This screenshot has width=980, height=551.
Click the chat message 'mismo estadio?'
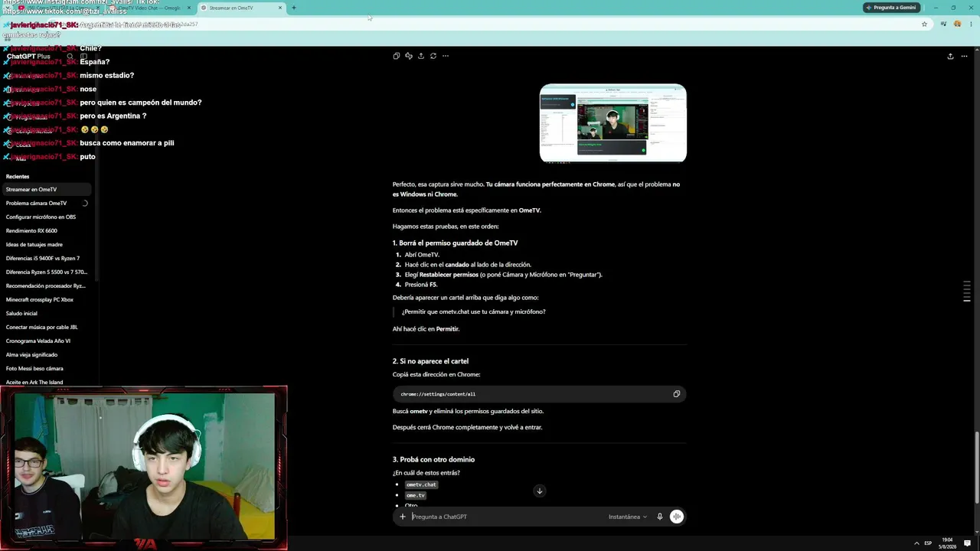[x=106, y=75]
